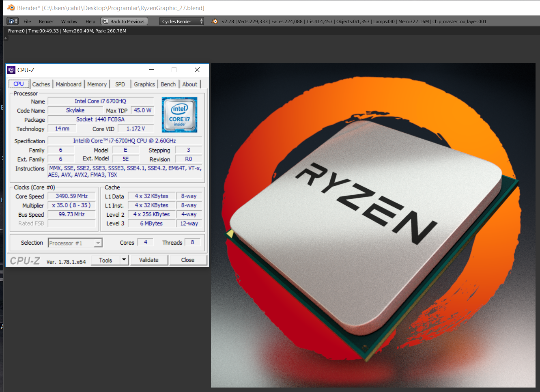Click the Intel Core i7 logo badge

point(179,115)
